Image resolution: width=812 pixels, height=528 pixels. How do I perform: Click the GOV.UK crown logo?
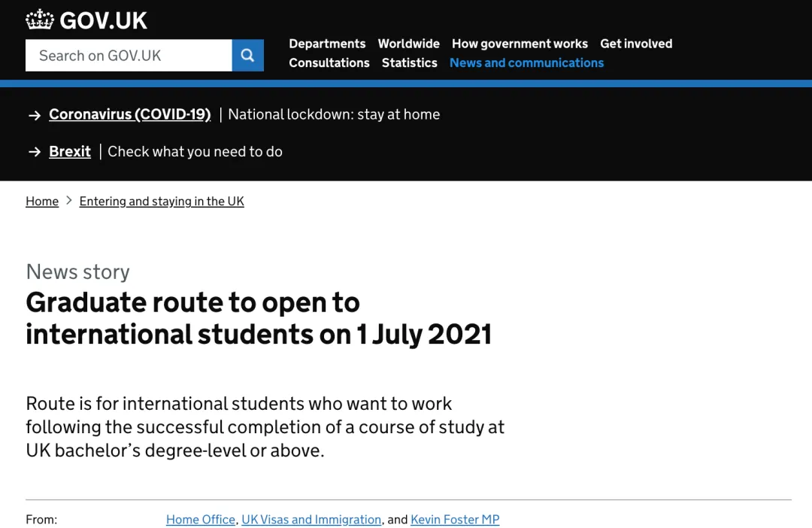(x=39, y=20)
